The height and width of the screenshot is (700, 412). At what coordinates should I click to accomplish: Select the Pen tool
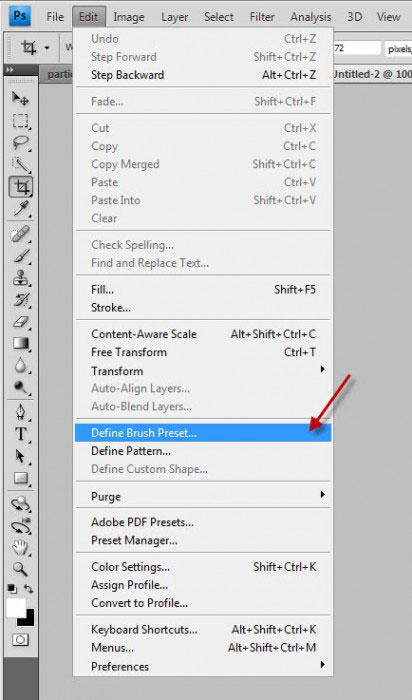pyautogui.click(x=21, y=412)
